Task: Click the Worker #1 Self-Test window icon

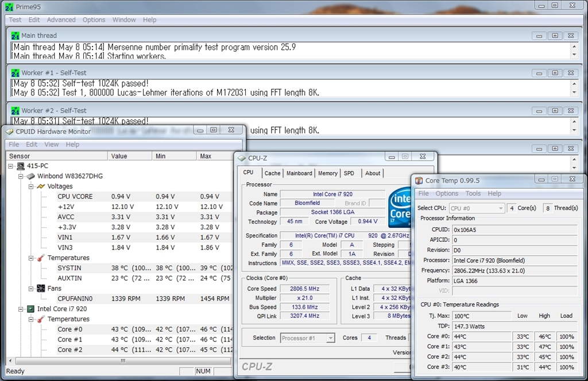Action: click(16, 73)
